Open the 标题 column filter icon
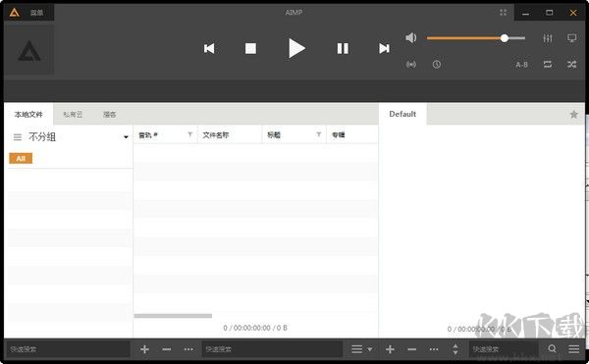 [x=318, y=134]
